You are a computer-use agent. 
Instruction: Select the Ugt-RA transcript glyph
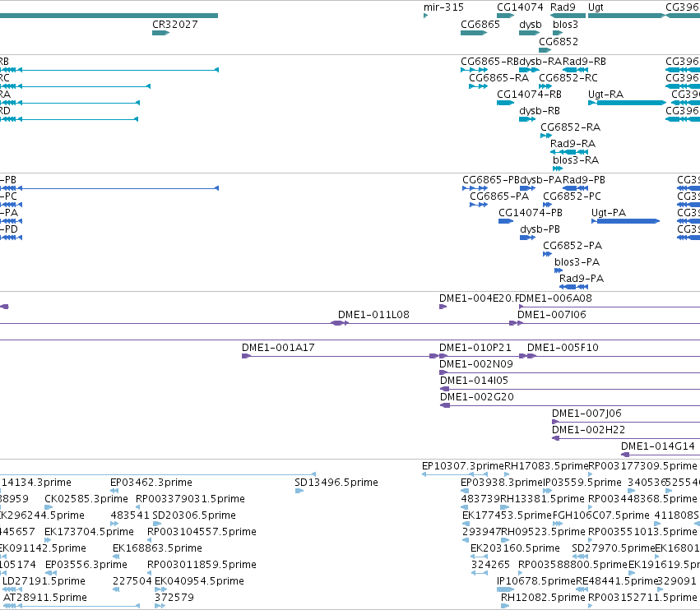pos(627,103)
